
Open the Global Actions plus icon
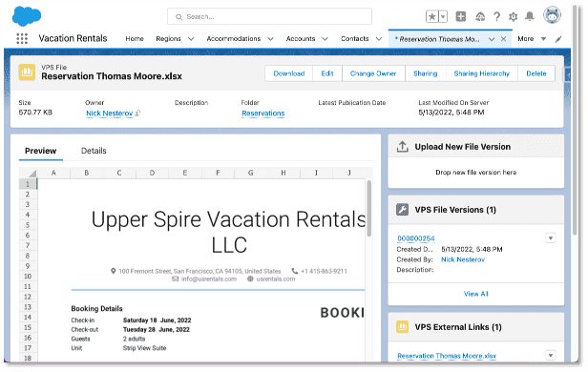[x=460, y=16]
